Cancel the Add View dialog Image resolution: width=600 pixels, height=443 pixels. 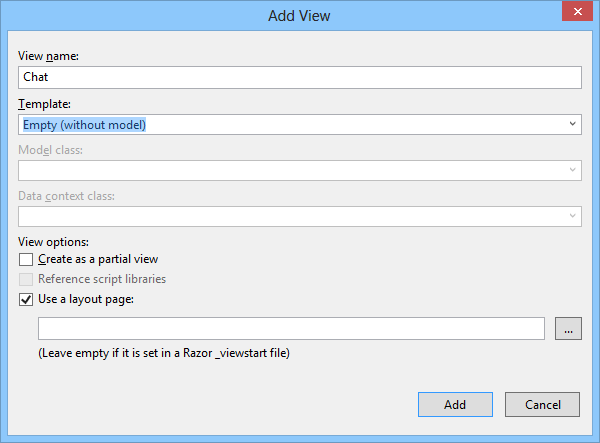pyautogui.click(x=542, y=405)
